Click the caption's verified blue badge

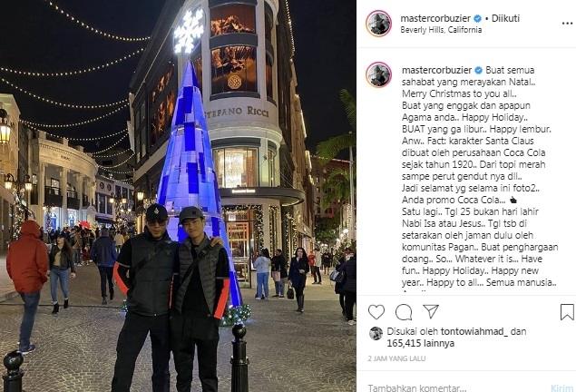point(478,70)
